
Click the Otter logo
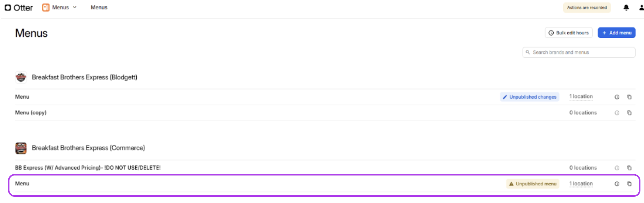click(19, 8)
